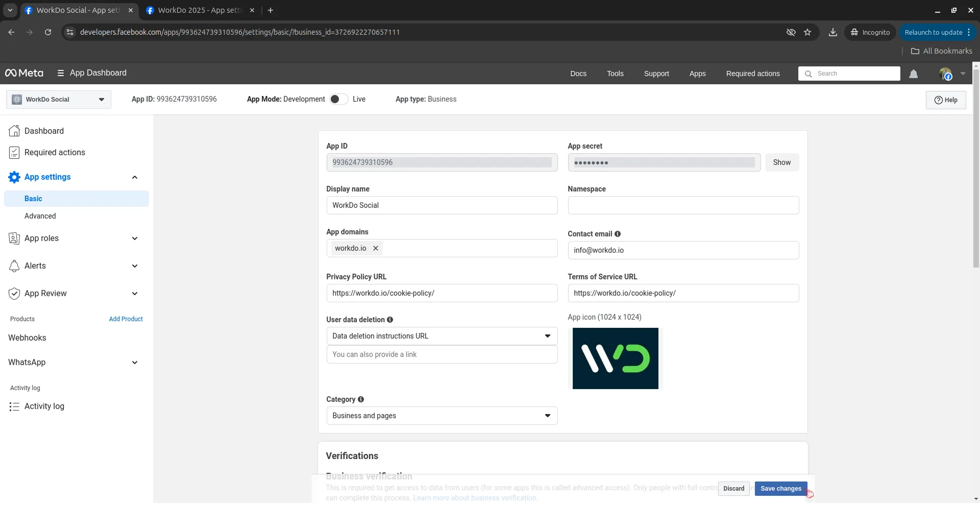Click the App settings gear icon
The image size is (980, 505).
click(x=14, y=177)
